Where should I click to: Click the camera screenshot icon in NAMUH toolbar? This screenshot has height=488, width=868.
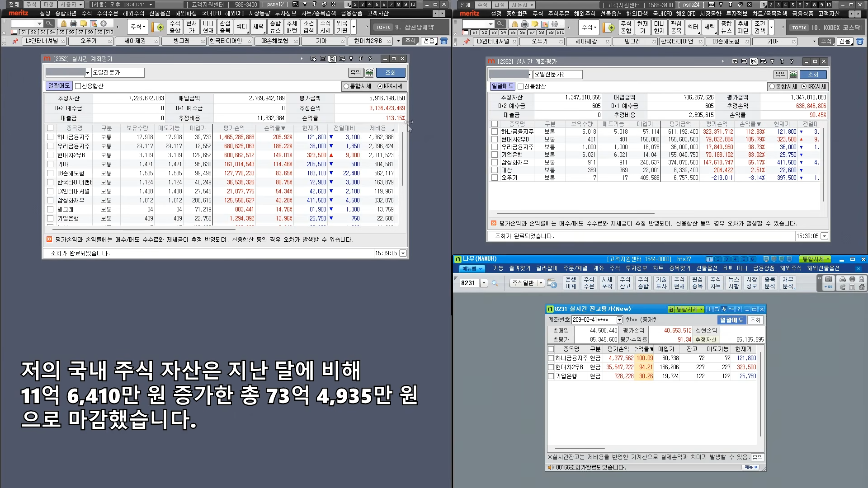pyautogui.click(x=829, y=279)
